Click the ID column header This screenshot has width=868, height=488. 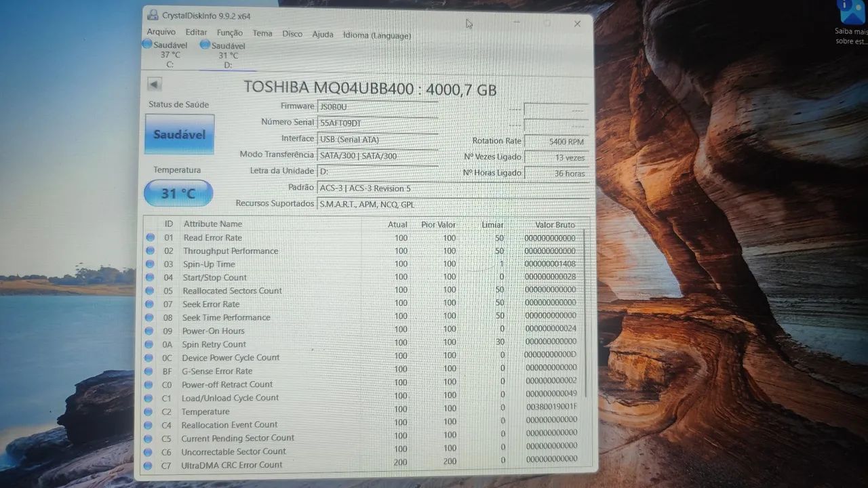coord(169,224)
